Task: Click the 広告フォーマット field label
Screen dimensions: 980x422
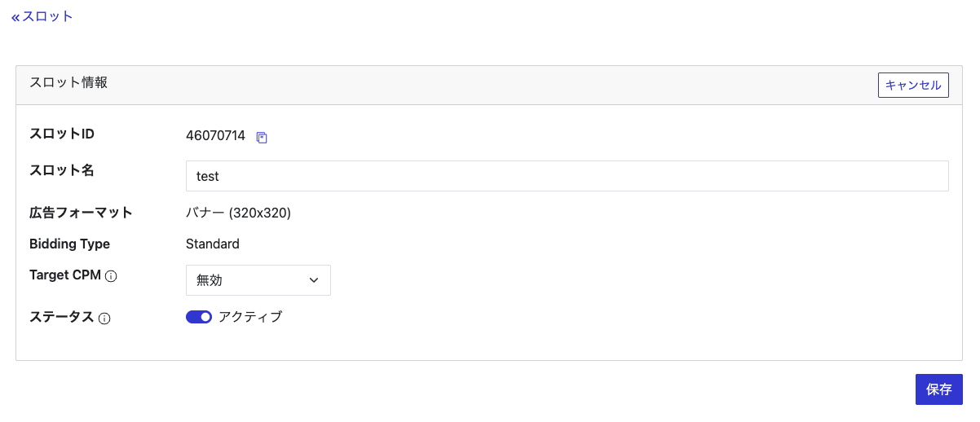Action: coord(81,213)
